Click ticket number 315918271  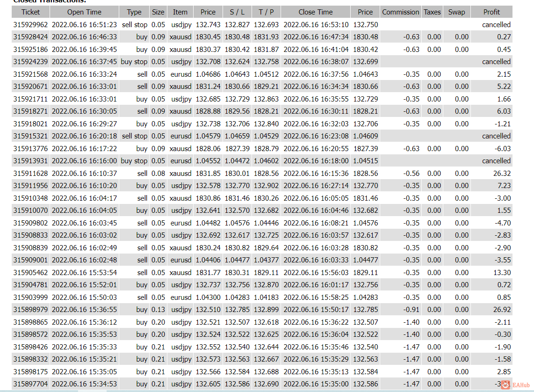[31, 111]
